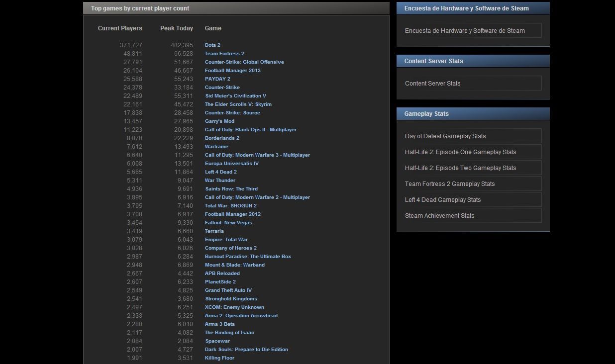Open Counter-Strike: Global Offensive link
The width and height of the screenshot is (615, 364).
[x=244, y=62]
